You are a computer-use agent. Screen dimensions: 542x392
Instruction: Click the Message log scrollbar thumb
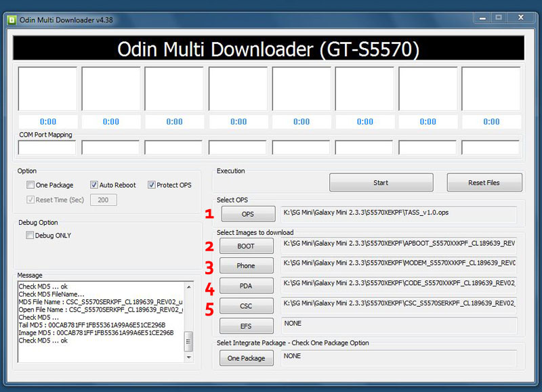pyautogui.click(x=189, y=341)
